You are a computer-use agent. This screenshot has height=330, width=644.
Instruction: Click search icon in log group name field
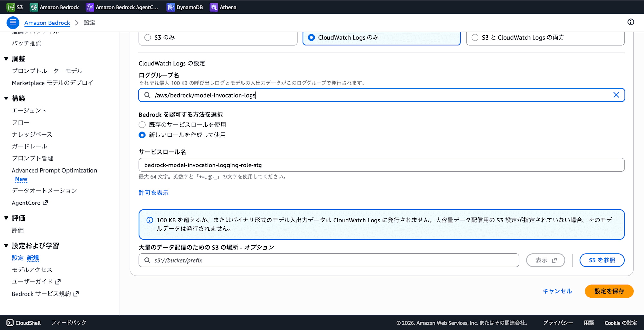pyautogui.click(x=147, y=95)
